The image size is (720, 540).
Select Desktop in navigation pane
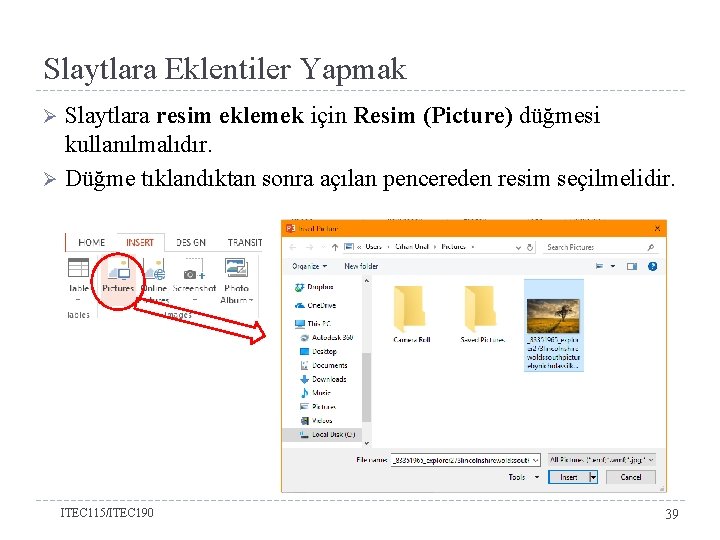pos(318,351)
